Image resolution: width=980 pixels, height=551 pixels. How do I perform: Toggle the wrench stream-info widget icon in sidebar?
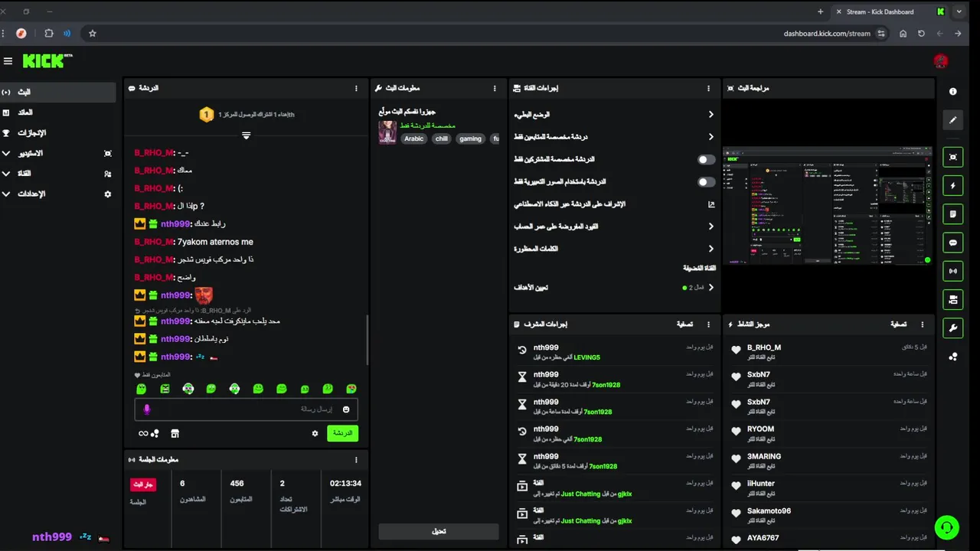(x=953, y=328)
